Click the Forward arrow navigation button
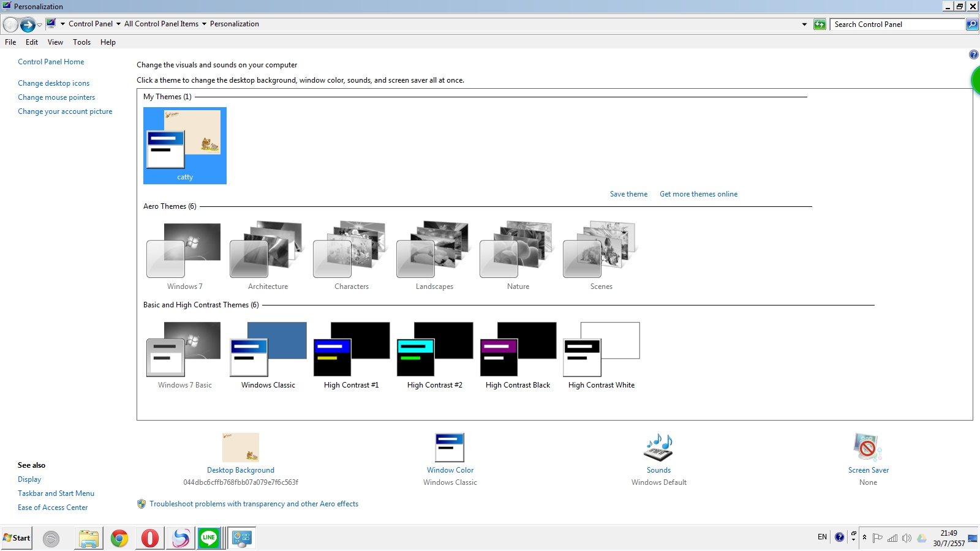This screenshot has height=551, width=980. click(x=28, y=24)
